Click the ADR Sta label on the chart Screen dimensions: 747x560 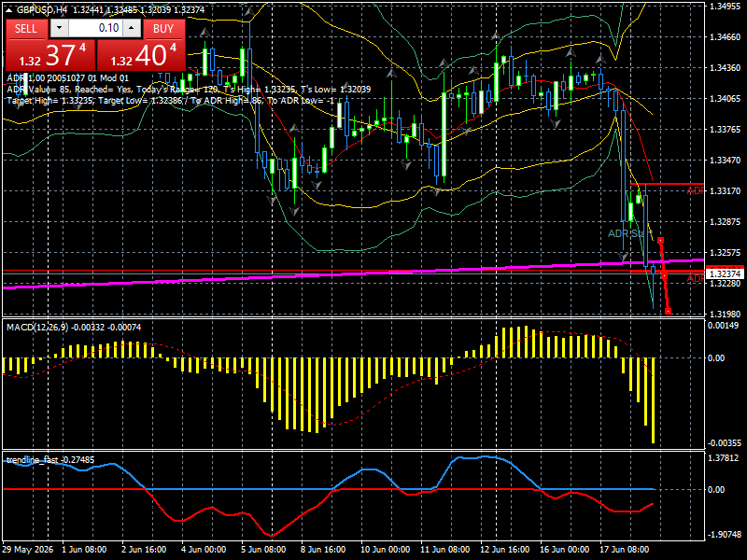coord(629,234)
